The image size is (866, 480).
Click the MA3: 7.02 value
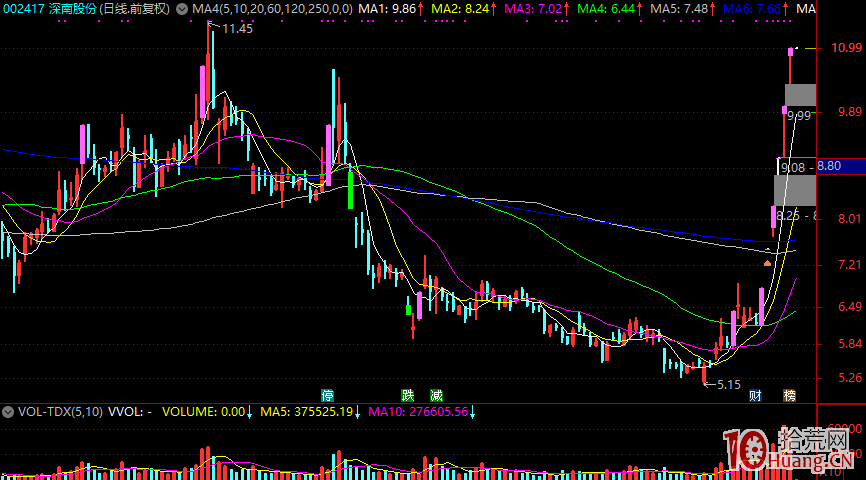click(x=533, y=9)
